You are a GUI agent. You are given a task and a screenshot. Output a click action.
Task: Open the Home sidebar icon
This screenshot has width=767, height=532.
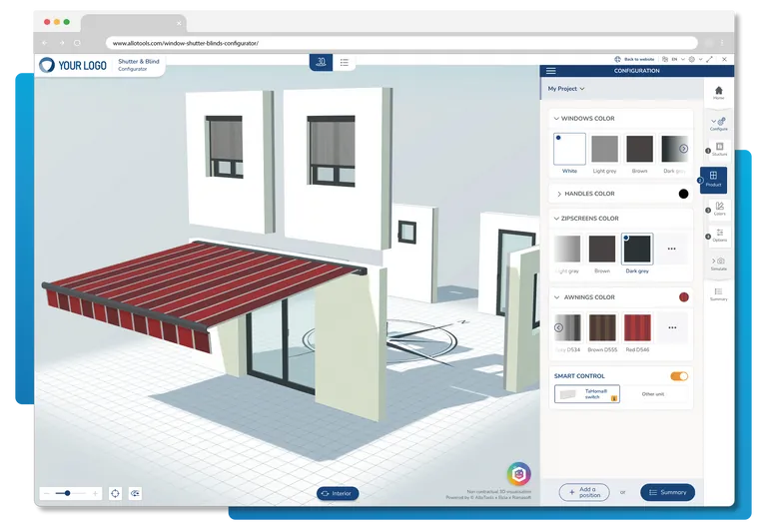[718, 93]
